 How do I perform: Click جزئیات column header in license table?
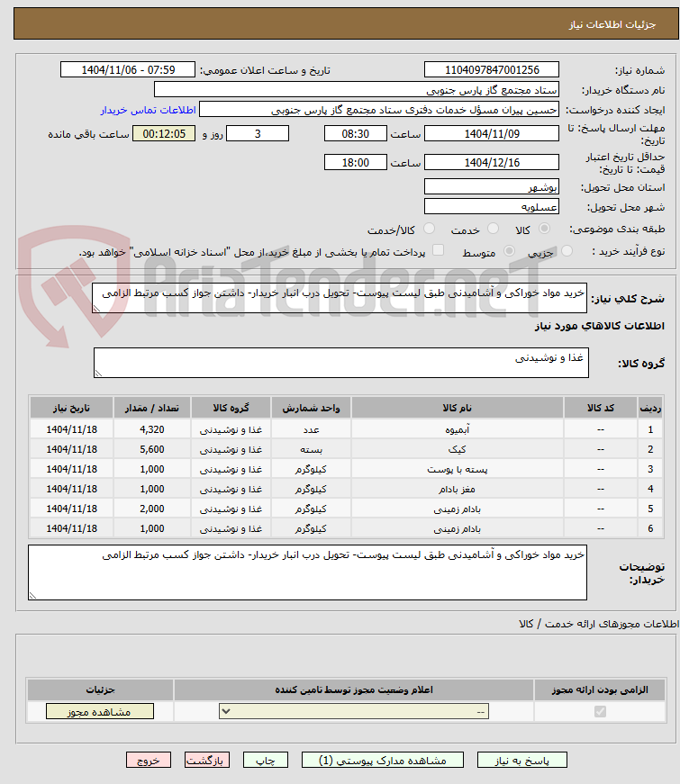click(x=100, y=690)
